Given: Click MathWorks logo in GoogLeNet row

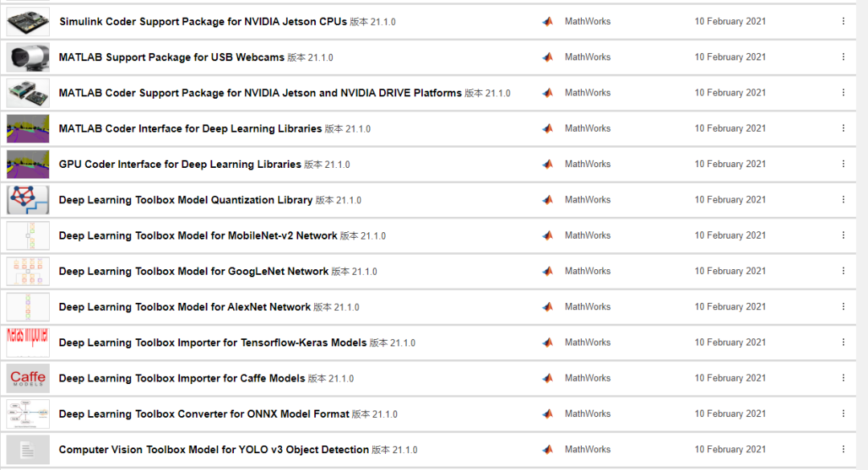Looking at the screenshot, I should 547,272.
